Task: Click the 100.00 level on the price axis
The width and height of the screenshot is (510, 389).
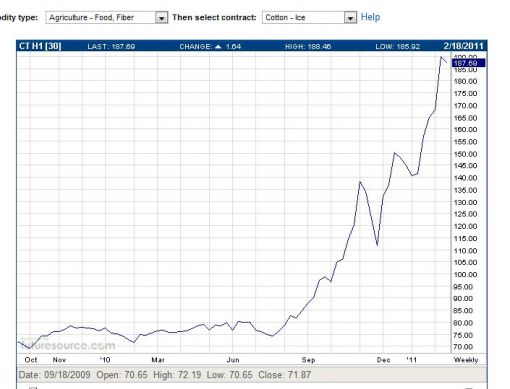Action: coord(465,275)
